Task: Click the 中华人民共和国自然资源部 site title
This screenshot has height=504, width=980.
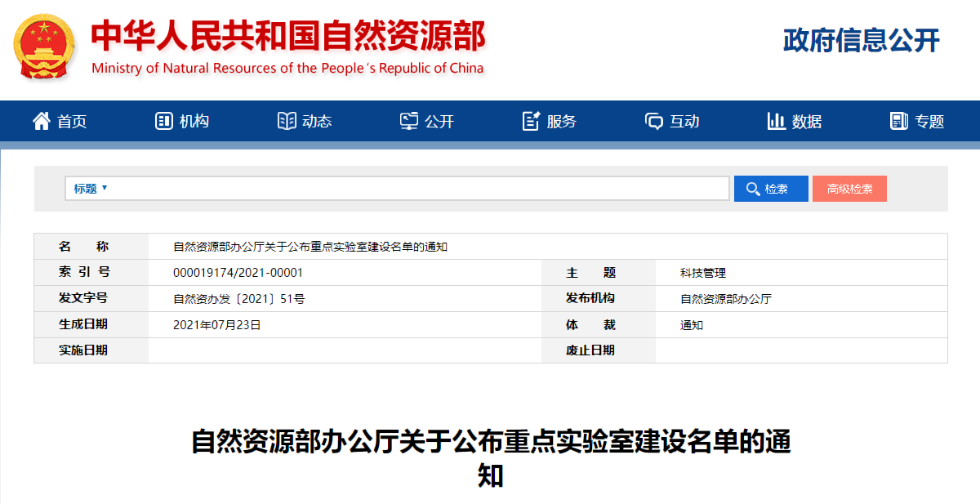Action: click(x=288, y=35)
